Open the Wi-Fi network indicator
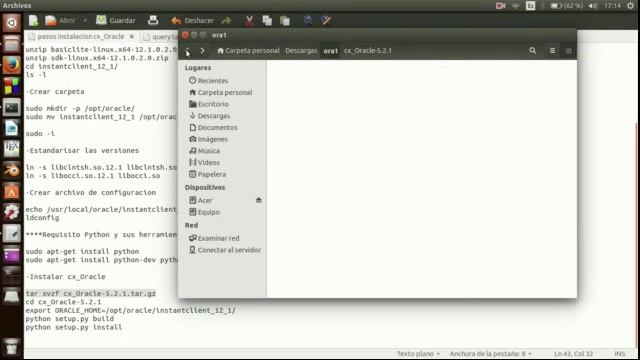Viewport: 640px width, 360px height. tap(516, 6)
